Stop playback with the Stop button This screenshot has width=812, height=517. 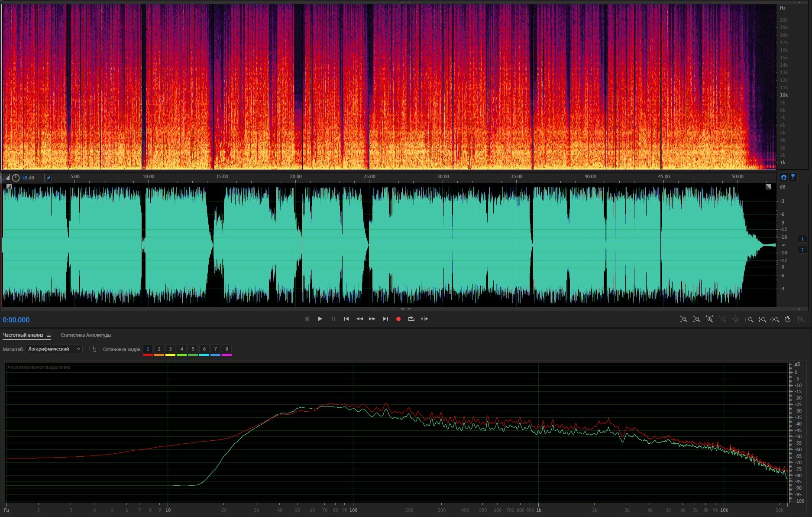307,319
